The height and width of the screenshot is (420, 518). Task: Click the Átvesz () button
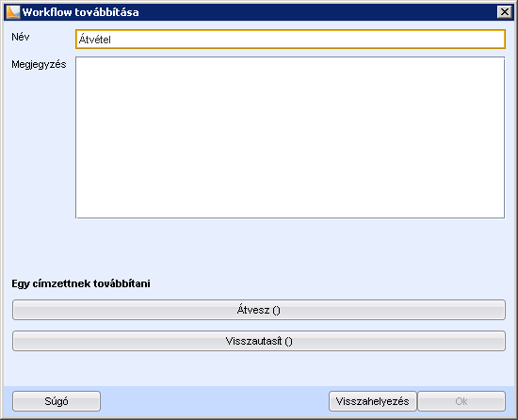pos(259,310)
